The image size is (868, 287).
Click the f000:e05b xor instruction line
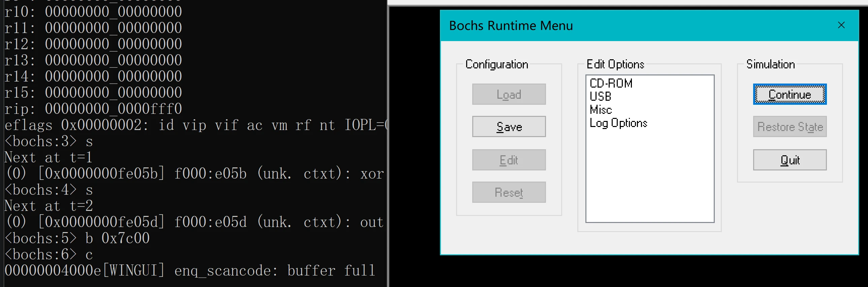tap(195, 174)
